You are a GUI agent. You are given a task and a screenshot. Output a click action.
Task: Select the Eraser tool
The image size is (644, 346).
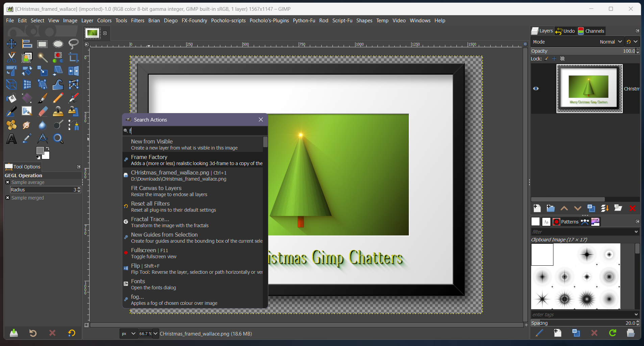(42, 111)
